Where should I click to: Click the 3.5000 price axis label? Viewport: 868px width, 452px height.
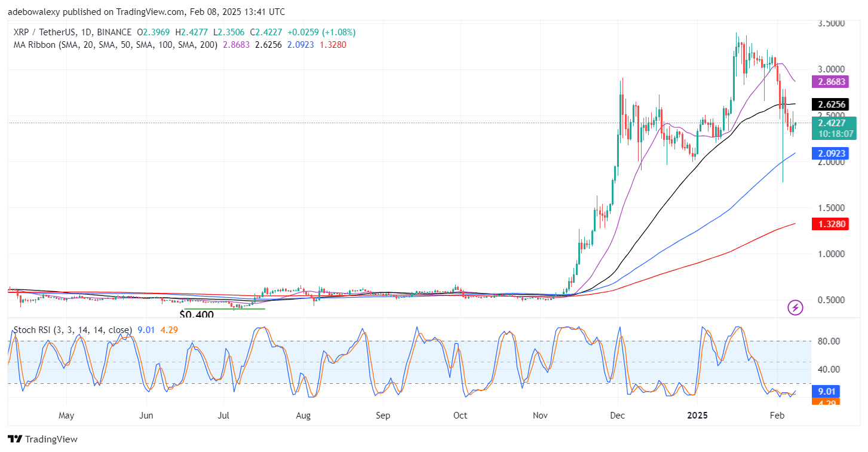pyautogui.click(x=832, y=23)
